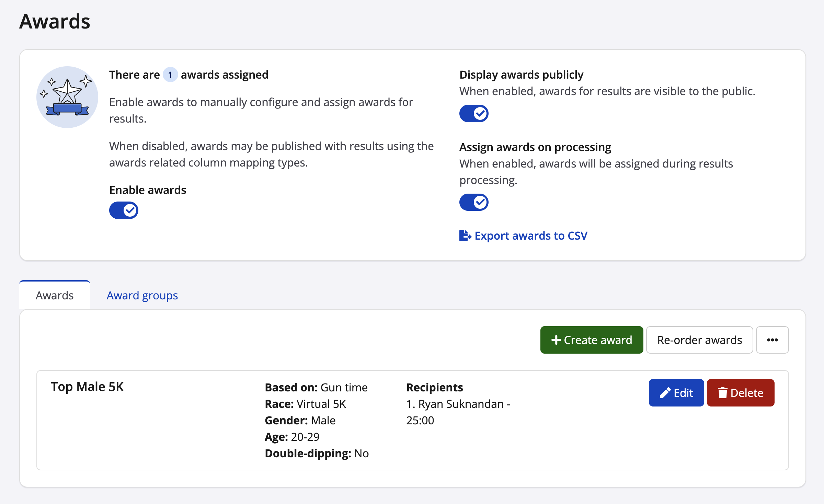Edit the Top Male 5K award
824x504 pixels.
676,393
